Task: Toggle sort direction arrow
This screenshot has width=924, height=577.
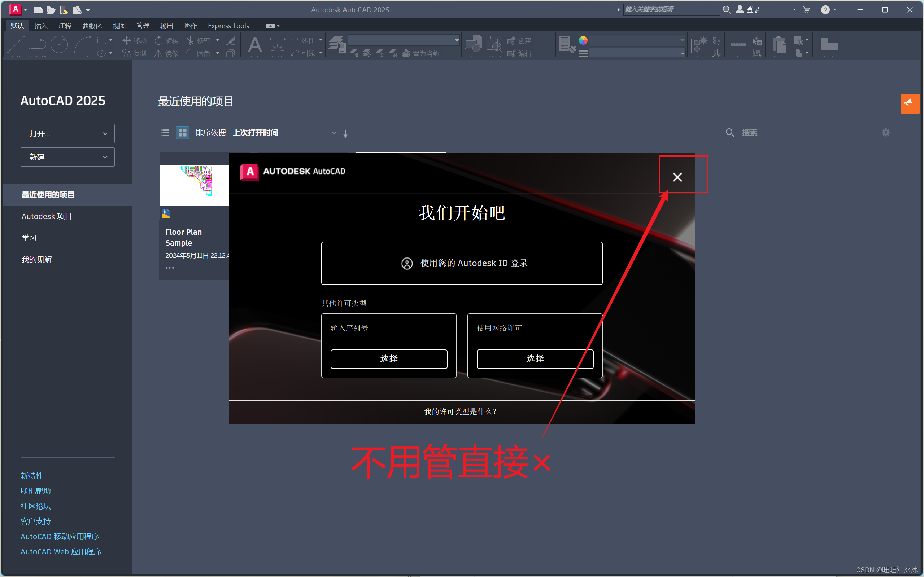Action: [345, 133]
